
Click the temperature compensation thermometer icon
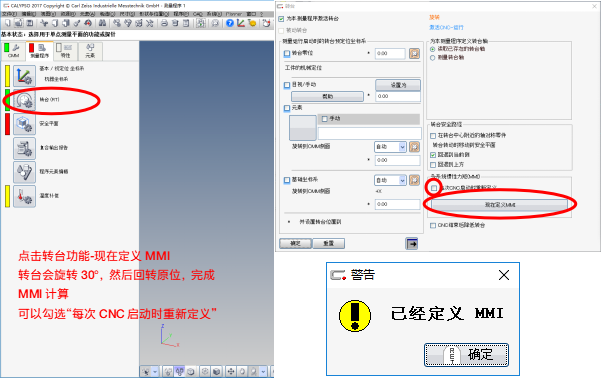25,196
